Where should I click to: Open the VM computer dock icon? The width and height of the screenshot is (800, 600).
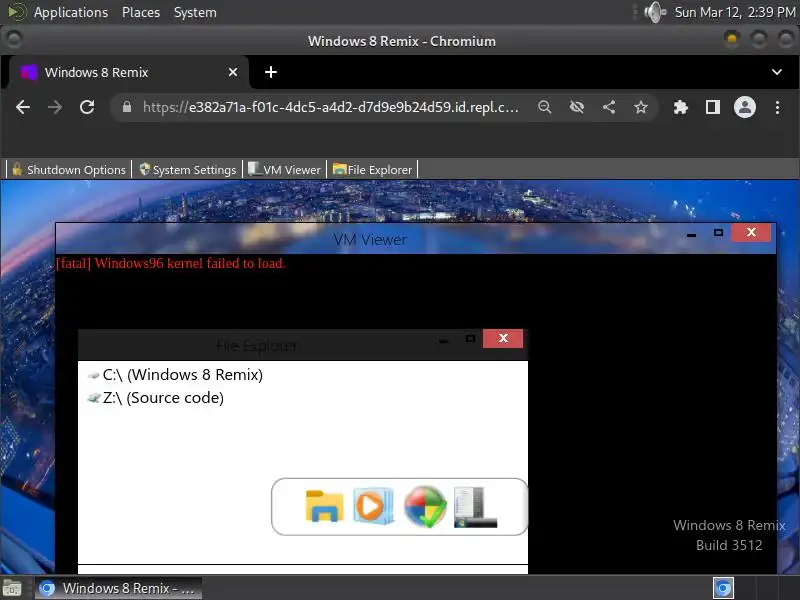point(475,507)
